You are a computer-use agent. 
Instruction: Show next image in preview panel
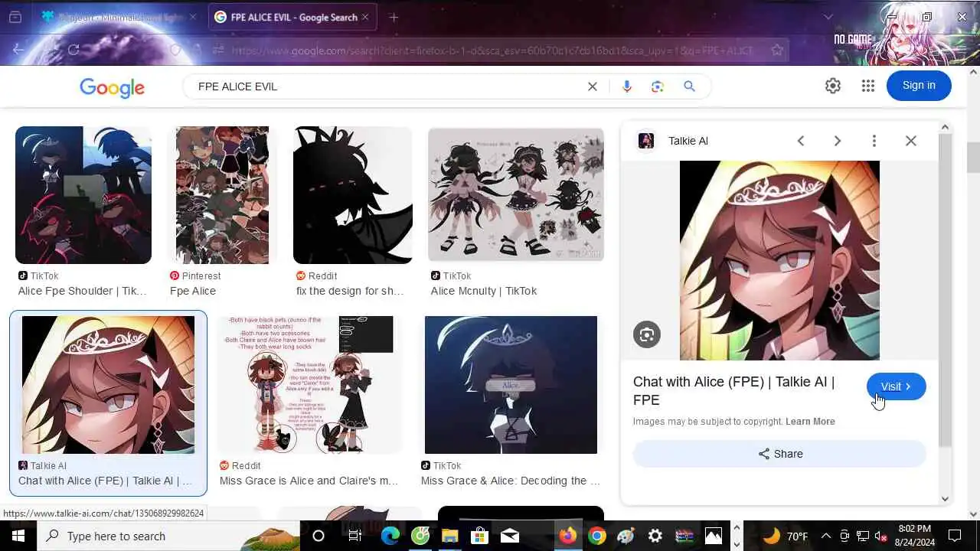[x=838, y=141]
